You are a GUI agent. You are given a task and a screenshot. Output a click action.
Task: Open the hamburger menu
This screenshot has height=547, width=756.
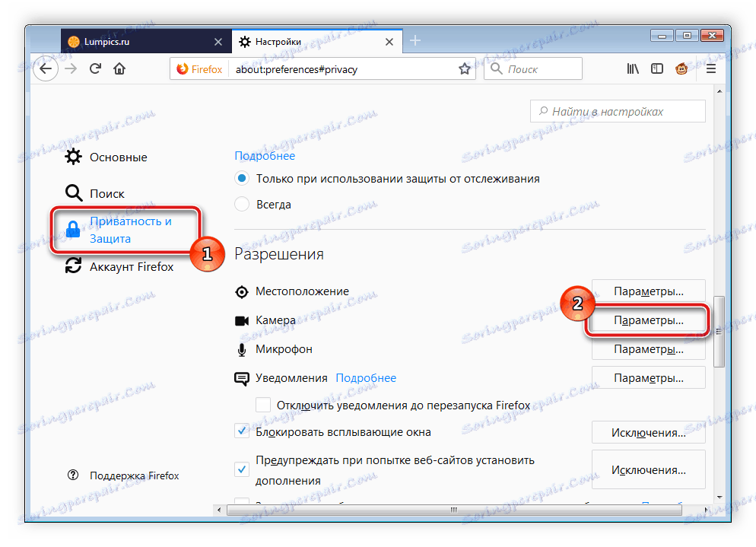pyautogui.click(x=710, y=68)
